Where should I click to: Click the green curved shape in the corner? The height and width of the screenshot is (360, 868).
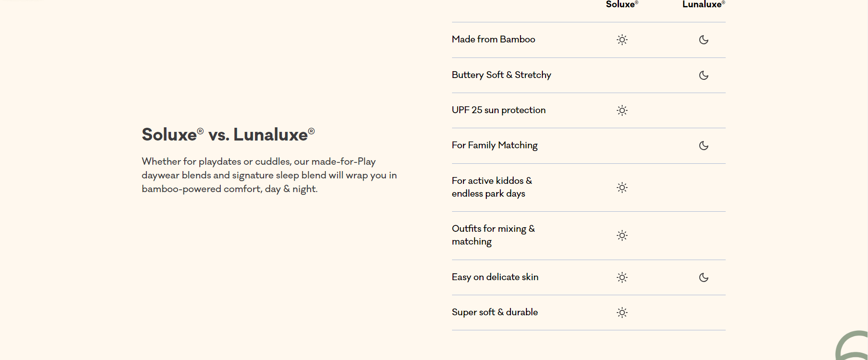tap(848, 346)
